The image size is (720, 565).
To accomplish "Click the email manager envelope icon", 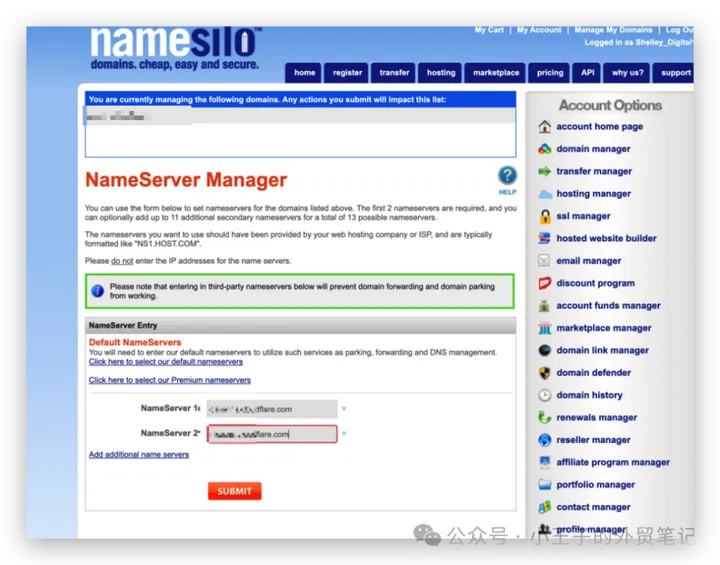I will point(544,260).
